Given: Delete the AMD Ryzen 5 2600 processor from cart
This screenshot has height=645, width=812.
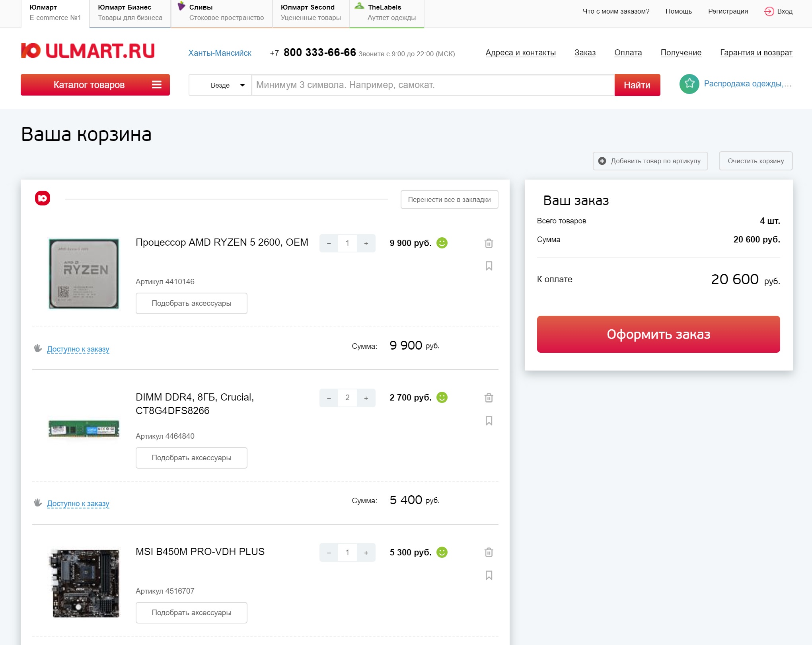Looking at the screenshot, I should click(489, 243).
